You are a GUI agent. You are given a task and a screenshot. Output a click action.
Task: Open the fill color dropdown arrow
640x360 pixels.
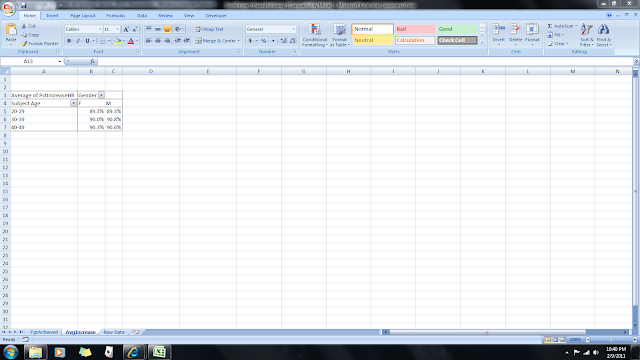(x=124, y=41)
